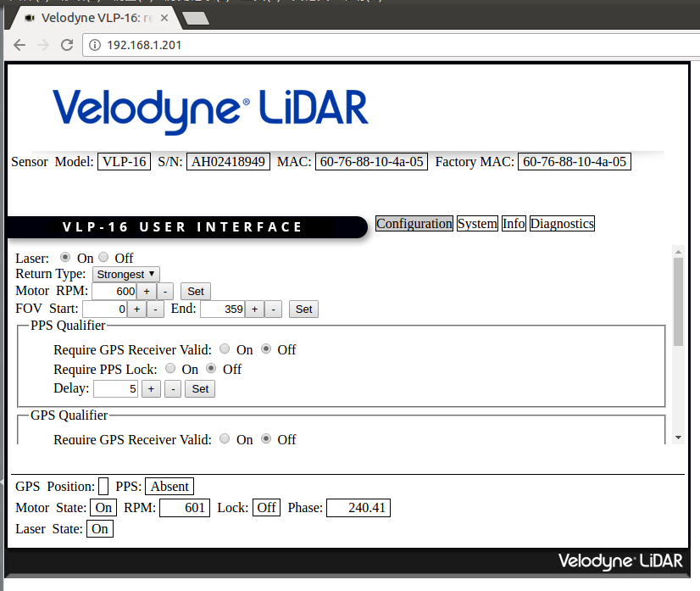Click the scrollbar down arrow in configuration panel
The image size is (700, 591).
click(679, 438)
